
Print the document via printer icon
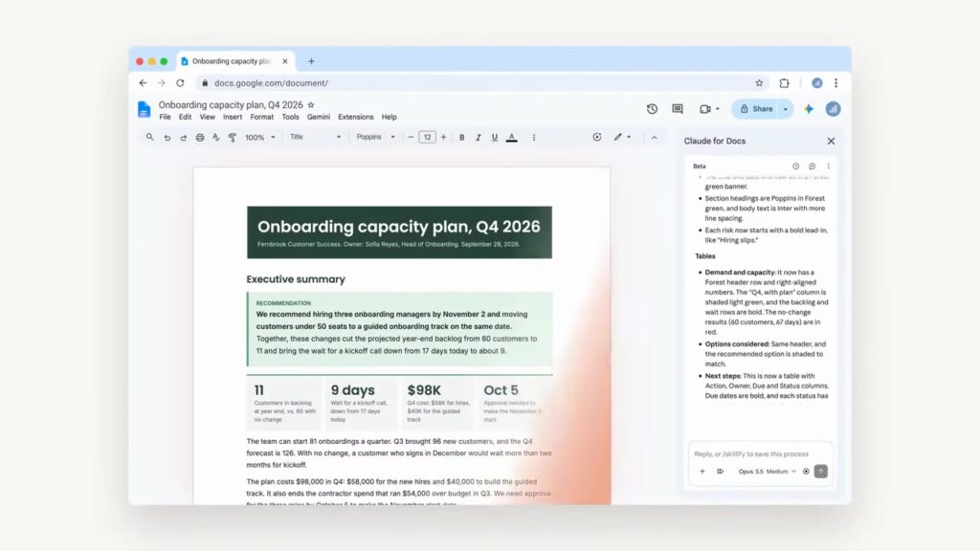point(200,138)
